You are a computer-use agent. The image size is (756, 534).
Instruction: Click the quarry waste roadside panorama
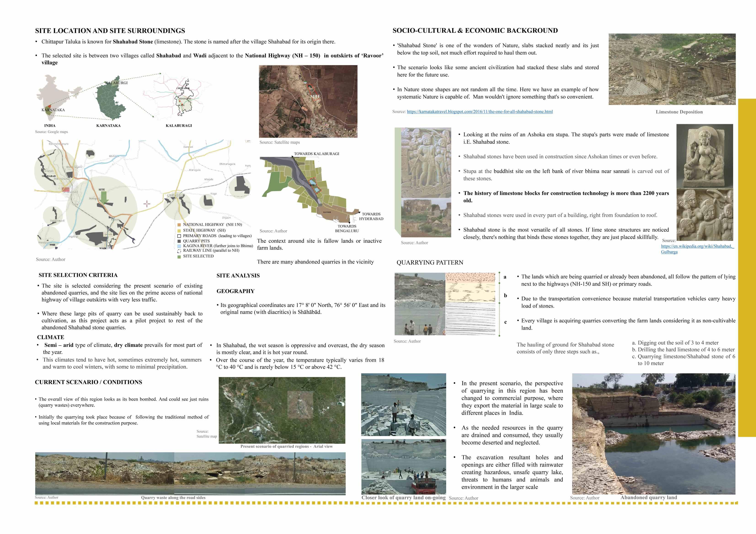pos(190,473)
